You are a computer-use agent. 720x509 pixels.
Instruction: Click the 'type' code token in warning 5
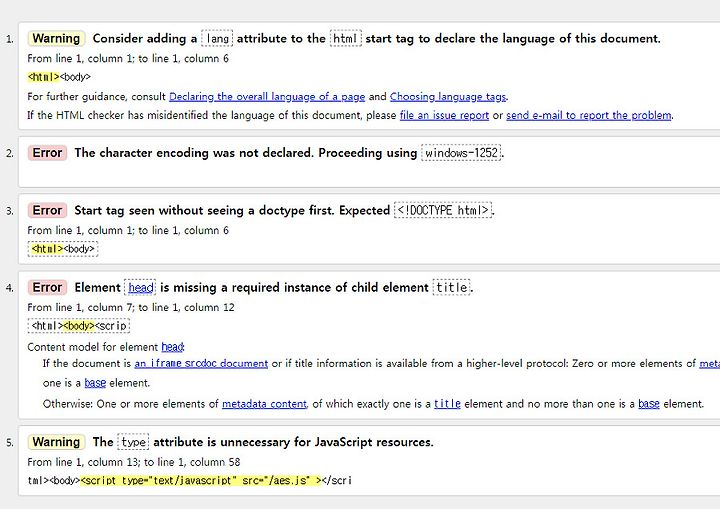pyautogui.click(x=133, y=442)
